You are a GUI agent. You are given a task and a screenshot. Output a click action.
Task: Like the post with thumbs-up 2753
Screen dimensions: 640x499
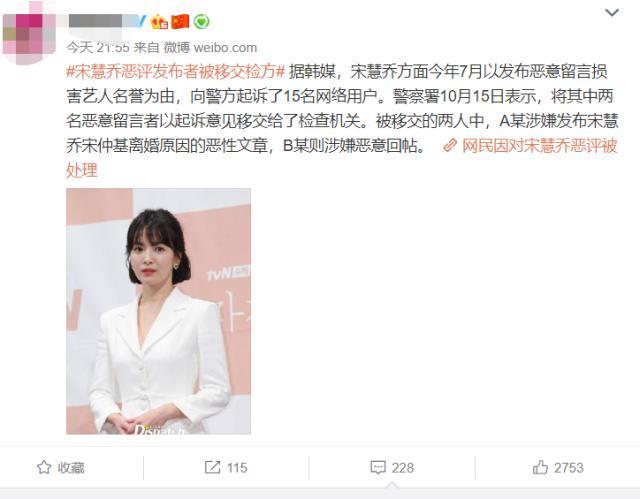558,468
